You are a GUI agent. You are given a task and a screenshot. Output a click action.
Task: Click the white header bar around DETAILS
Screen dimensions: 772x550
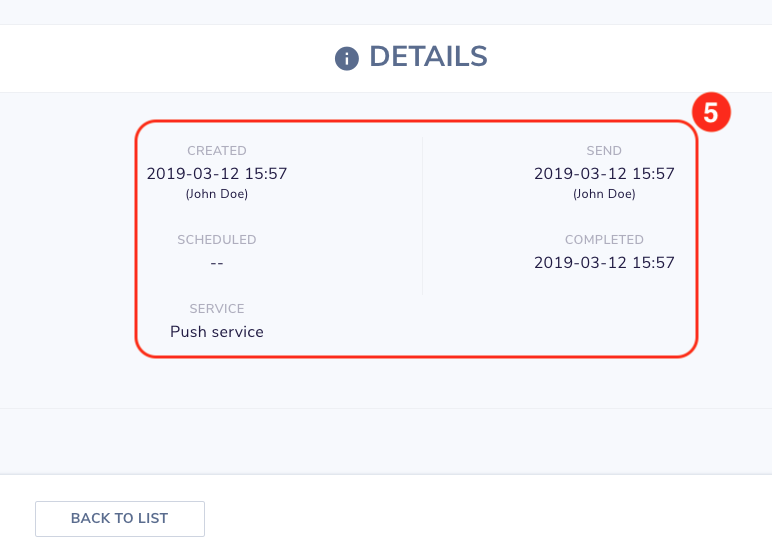click(148, 58)
